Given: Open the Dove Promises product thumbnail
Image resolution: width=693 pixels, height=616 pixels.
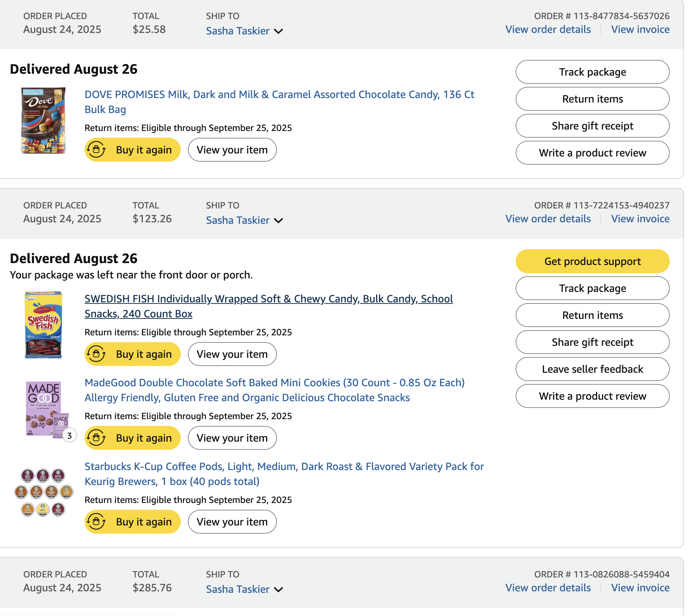Looking at the screenshot, I should [x=43, y=121].
